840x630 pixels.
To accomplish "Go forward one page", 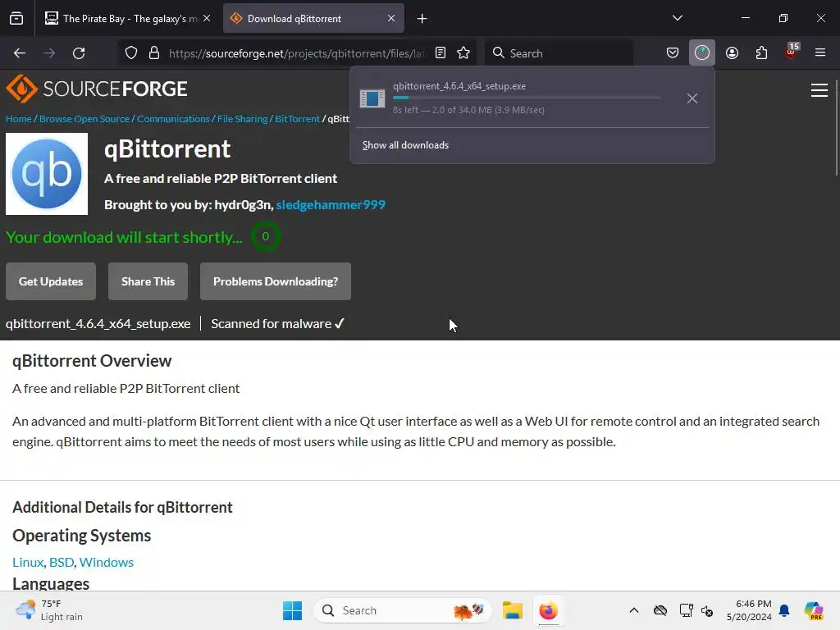I will [49, 53].
